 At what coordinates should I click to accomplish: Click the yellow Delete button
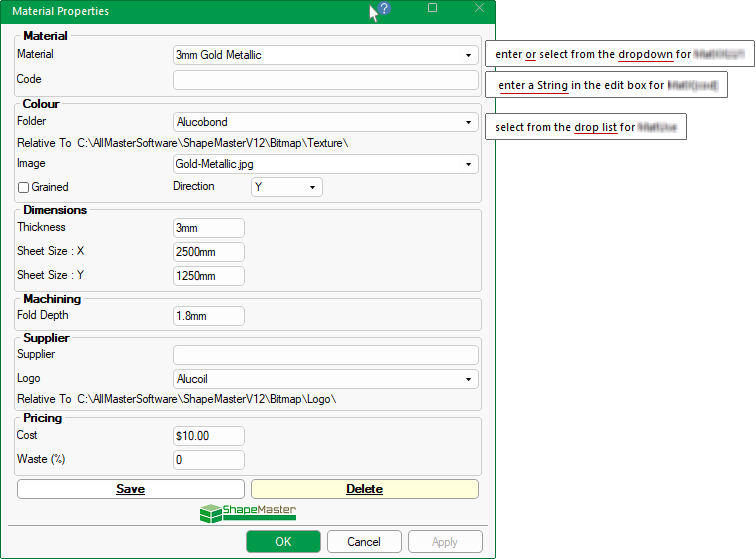click(x=364, y=489)
